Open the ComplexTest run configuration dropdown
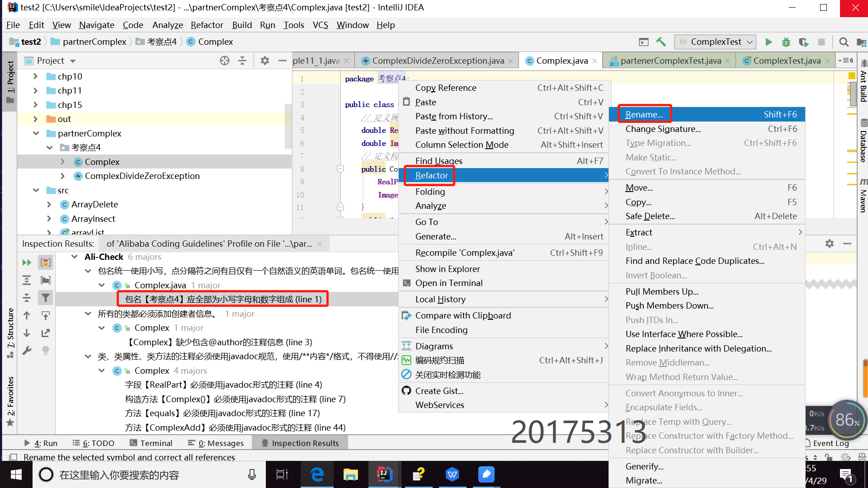Viewport: 868px width, 488px height. pos(716,42)
